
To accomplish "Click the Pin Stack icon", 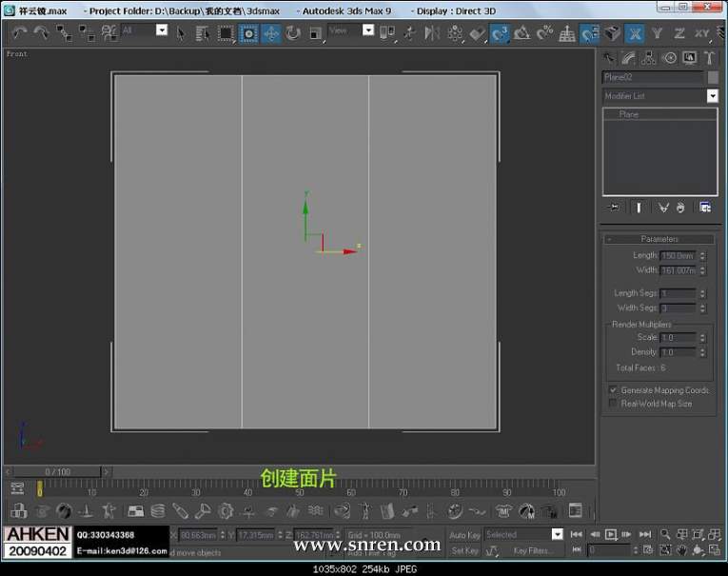I will (613, 208).
